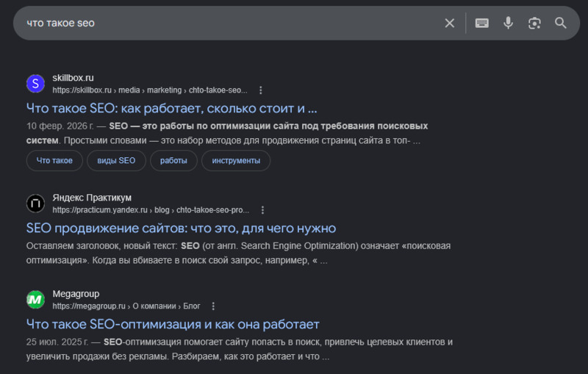
Task: Open 'Что такое SEO: как работает, сколько стоит' link
Action: click(x=172, y=108)
